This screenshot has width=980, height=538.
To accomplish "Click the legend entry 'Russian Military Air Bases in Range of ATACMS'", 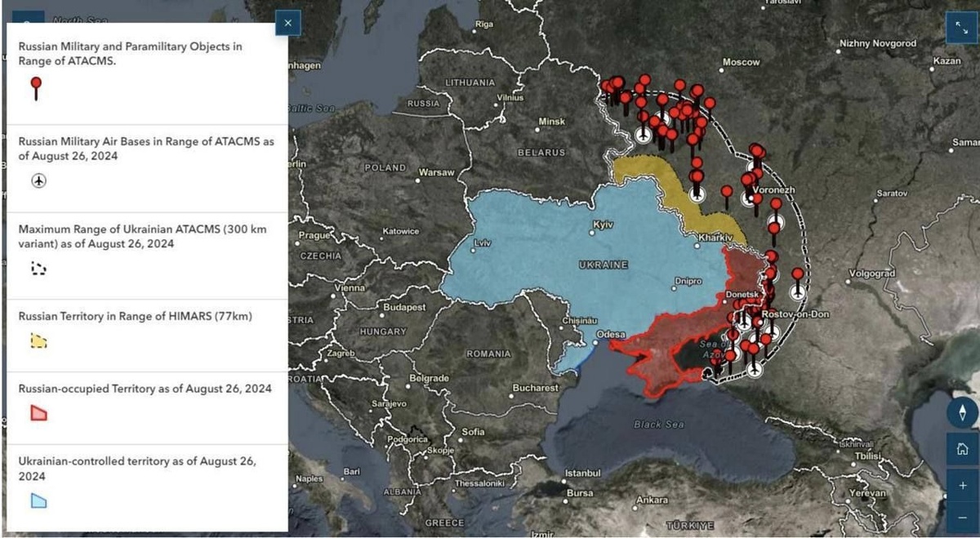I will 146,149.
